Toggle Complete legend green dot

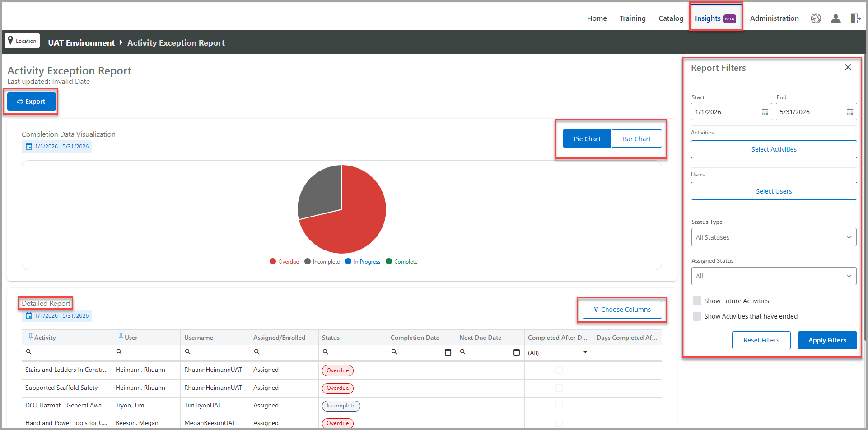389,262
